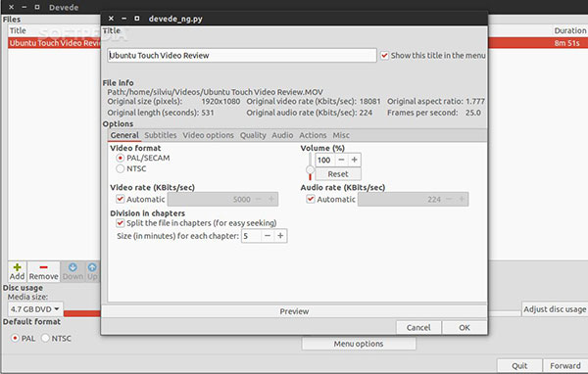Image resolution: width=588 pixels, height=374 pixels.
Task: Click the green plus Add icon
Action: click(x=17, y=267)
